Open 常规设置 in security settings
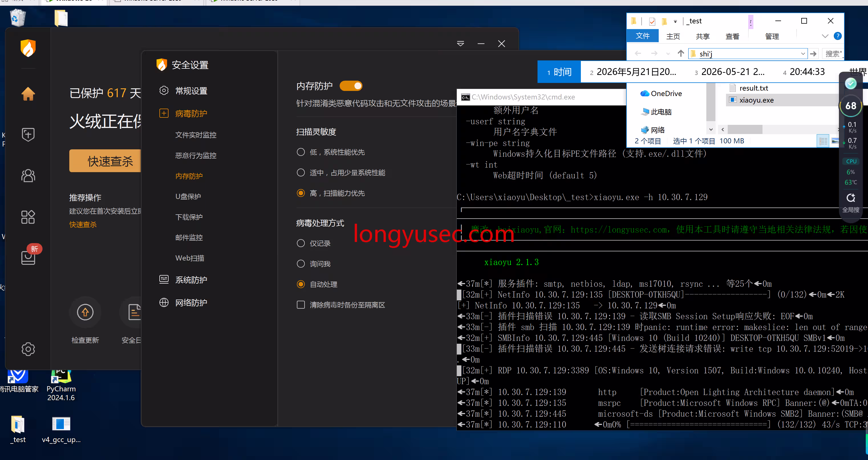 pos(191,91)
